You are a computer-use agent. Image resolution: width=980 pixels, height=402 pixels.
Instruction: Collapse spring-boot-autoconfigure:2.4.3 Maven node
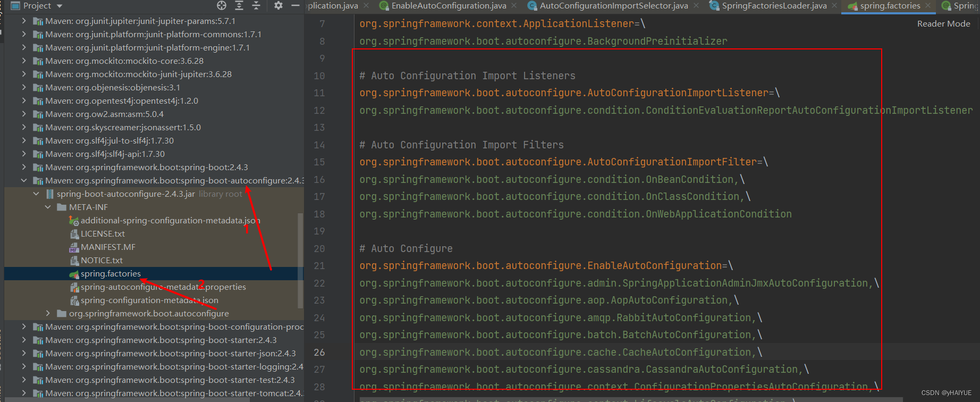pos(24,180)
